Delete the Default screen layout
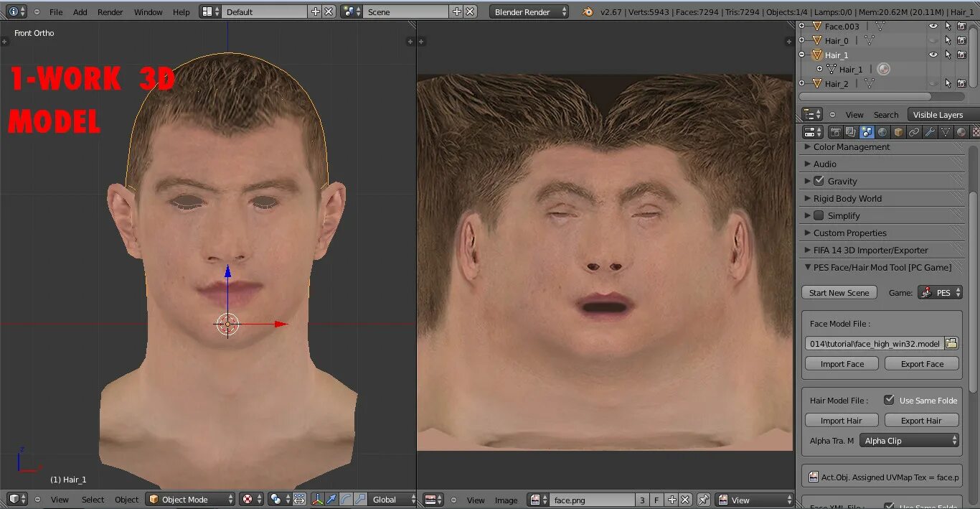 pyautogui.click(x=329, y=11)
